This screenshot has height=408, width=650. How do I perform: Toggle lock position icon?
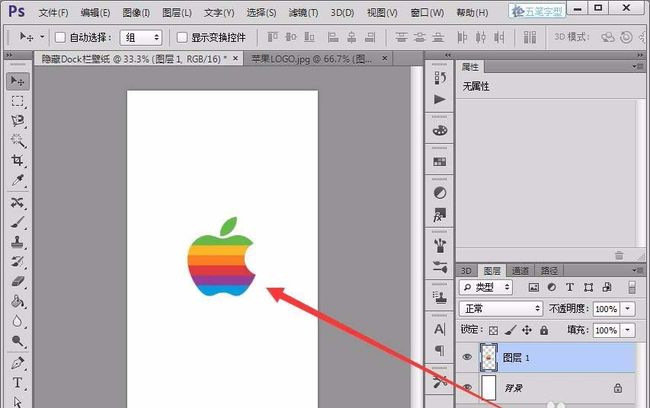click(527, 330)
